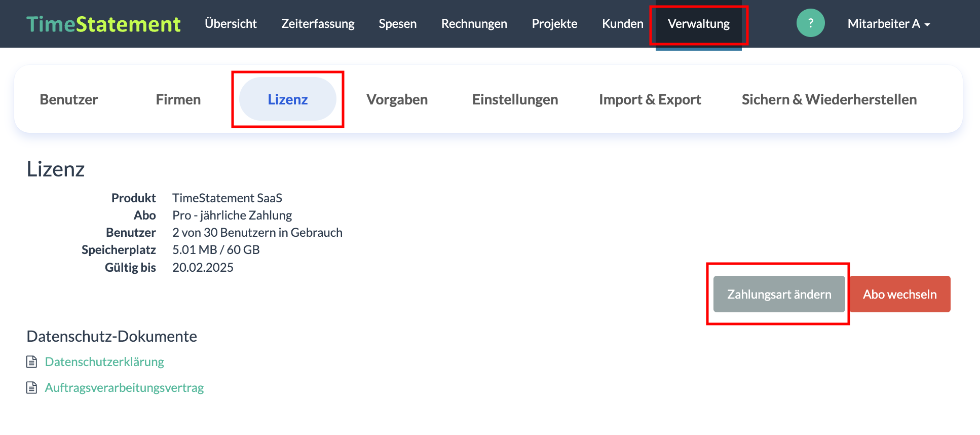Image resolution: width=980 pixels, height=435 pixels.
Task: Open the Einstellungen tab
Action: (x=515, y=99)
